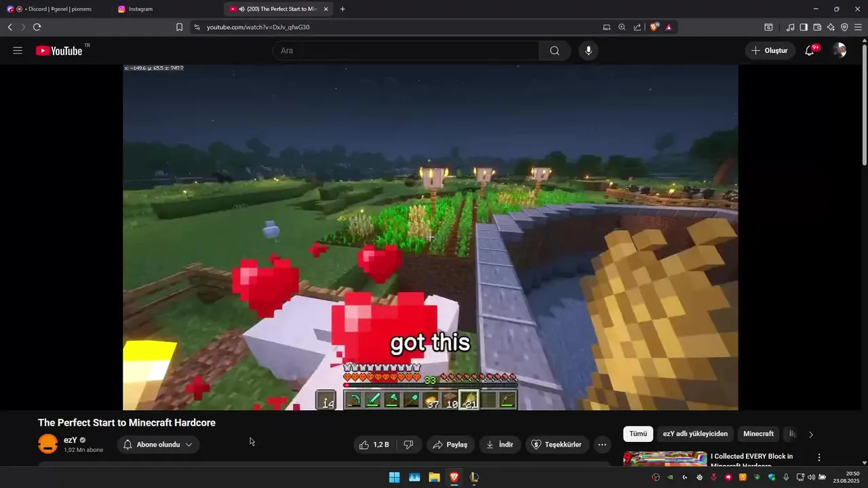Image resolution: width=868 pixels, height=488 pixels.
Task: Toggle the browser sidebar panel
Action: coord(804,27)
